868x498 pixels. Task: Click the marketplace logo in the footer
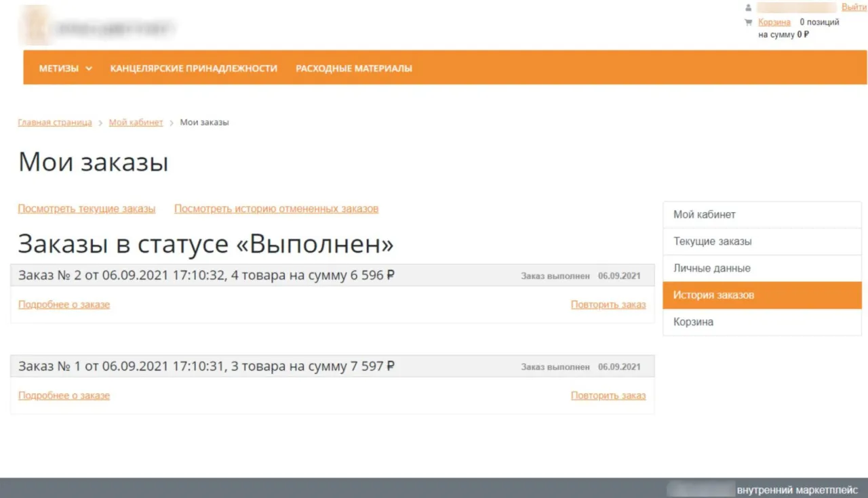click(x=701, y=489)
